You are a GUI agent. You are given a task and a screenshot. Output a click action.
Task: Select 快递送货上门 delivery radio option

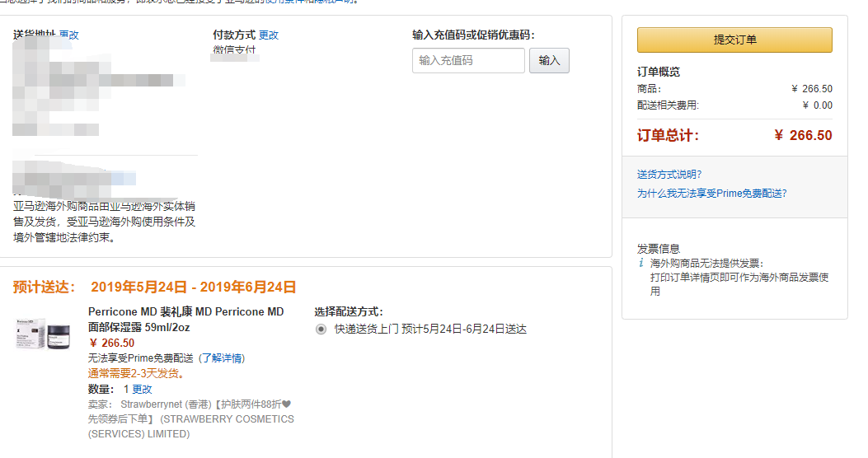pos(321,329)
